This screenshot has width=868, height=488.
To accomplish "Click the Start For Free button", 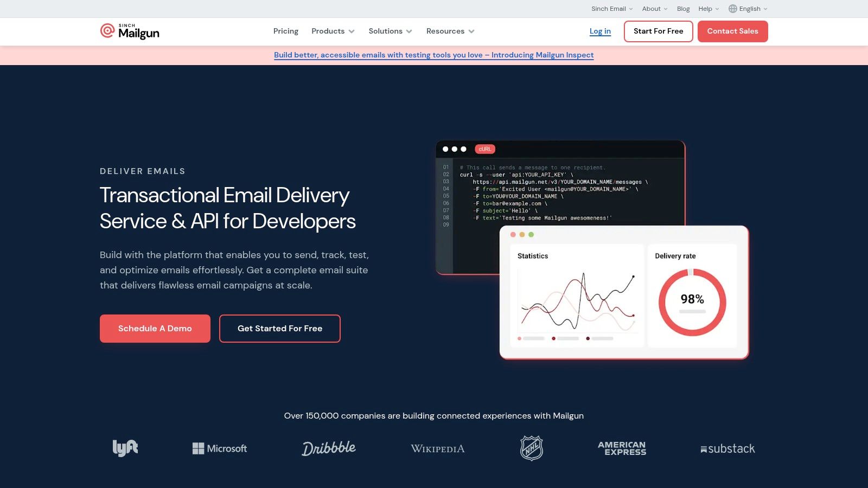I will [x=658, y=31].
